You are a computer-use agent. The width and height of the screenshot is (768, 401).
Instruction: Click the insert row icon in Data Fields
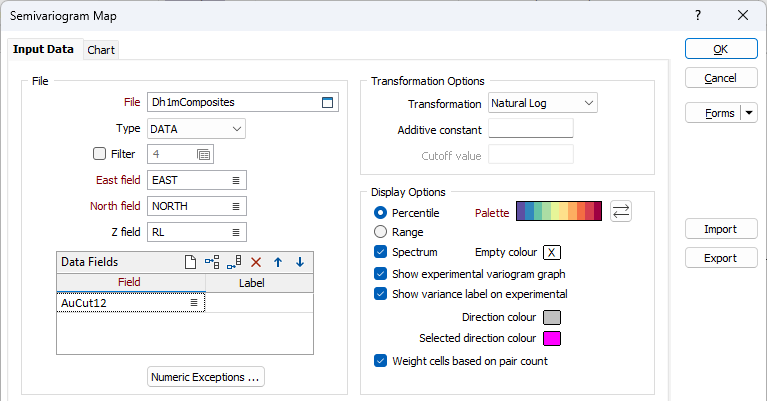(x=212, y=262)
